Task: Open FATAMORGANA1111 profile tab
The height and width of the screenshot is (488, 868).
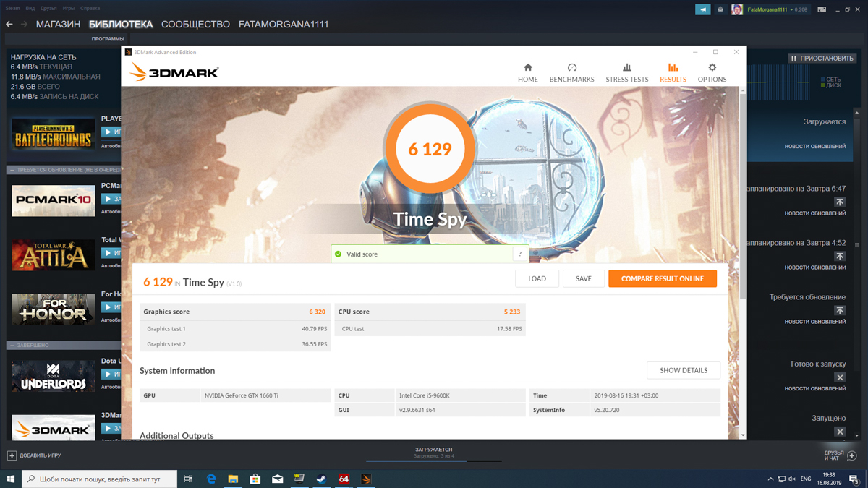Action: [x=284, y=24]
